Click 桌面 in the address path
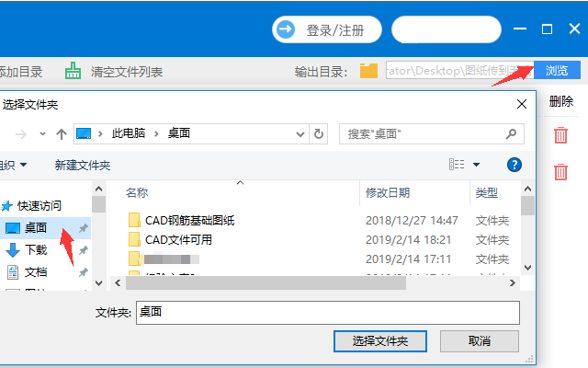 (x=179, y=133)
